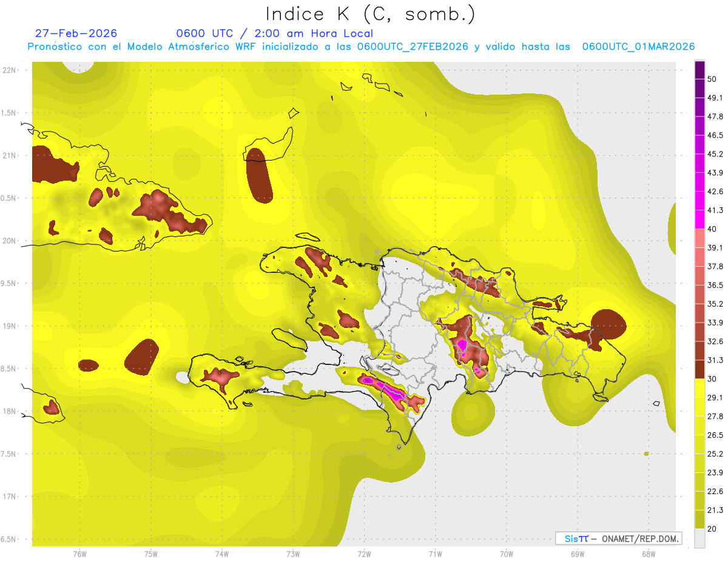The width and height of the screenshot is (728, 562).
Task: Click the bright yellow swatch between 29.1 and 30
Action: (700, 388)
